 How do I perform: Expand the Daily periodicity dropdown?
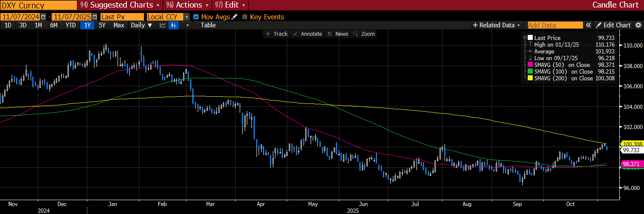(x=141, y=25)
